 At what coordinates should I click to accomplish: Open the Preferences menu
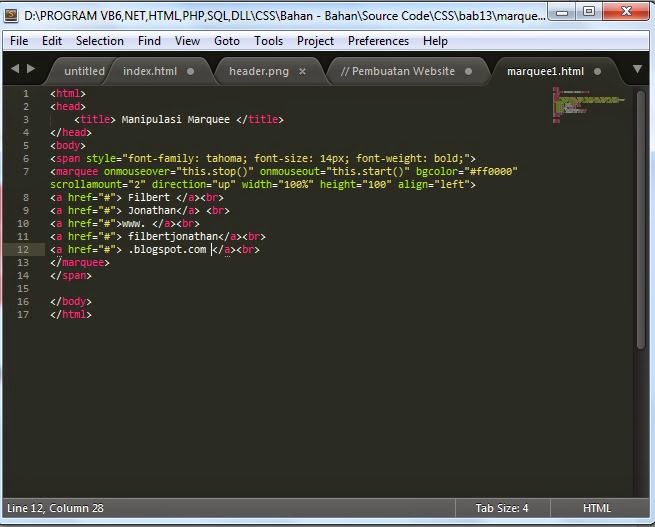(x=378, y=41)
